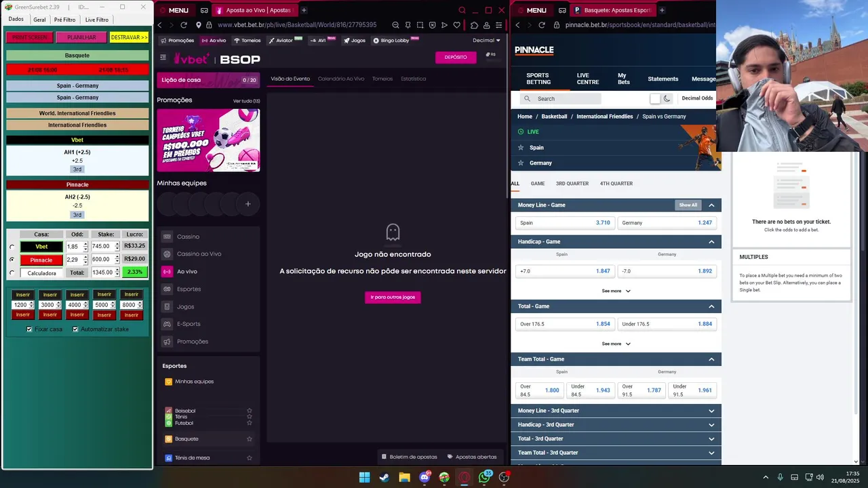Open the new tab plus in vbet browser
The height and width of the screenshot is (488, 868).
click(304, 10)
